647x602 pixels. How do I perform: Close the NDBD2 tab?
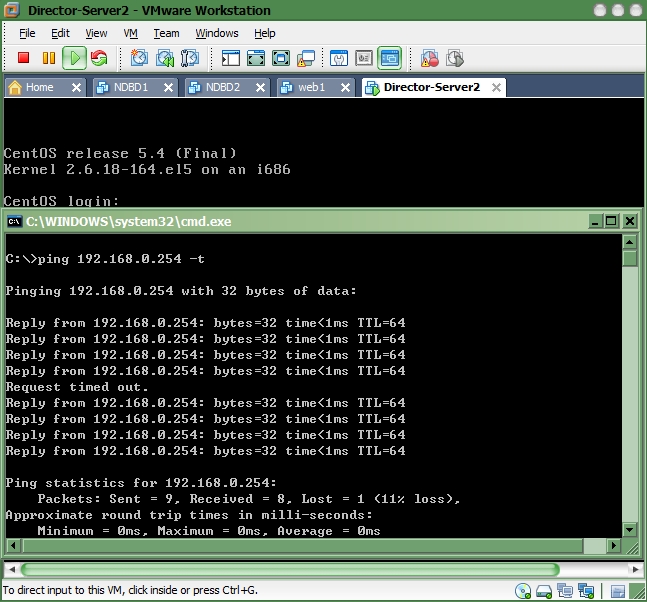tap(260, 87)
